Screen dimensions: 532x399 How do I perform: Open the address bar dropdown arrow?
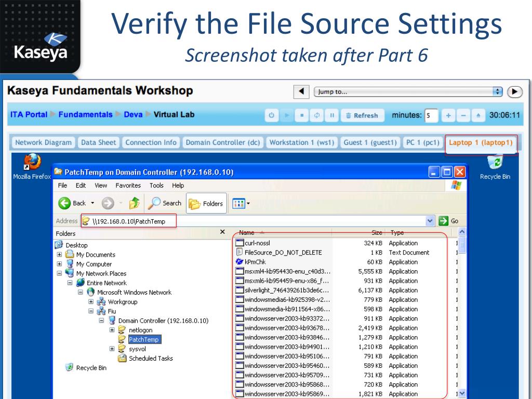coord(430,221)
